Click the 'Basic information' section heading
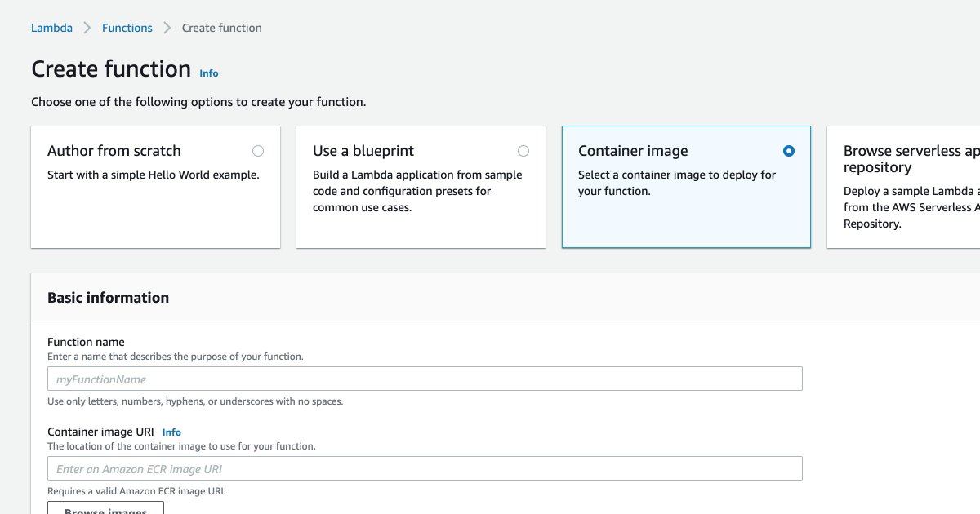 (109, 298)
